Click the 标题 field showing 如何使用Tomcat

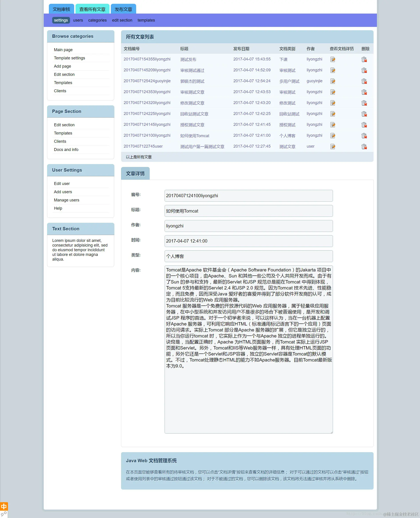pyautogui.click(x=249, y=211)
